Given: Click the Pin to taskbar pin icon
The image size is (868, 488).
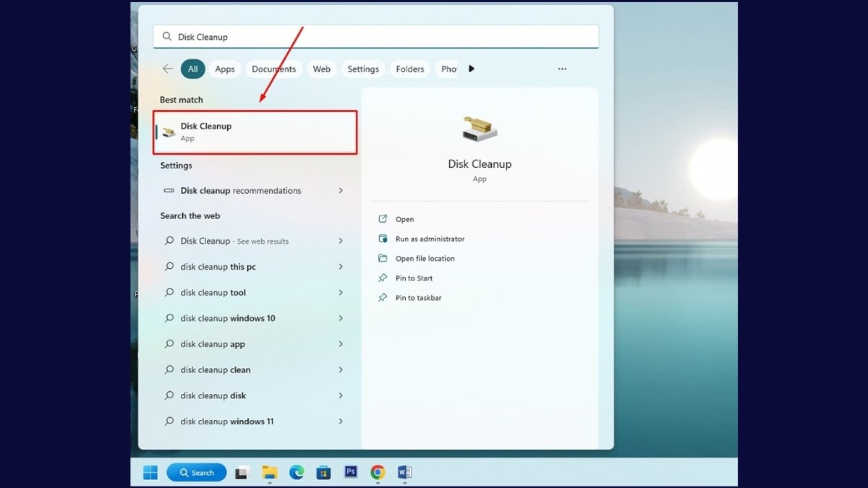Looking at the screenshot, I should pyautogui.click(x=383, y=297).
